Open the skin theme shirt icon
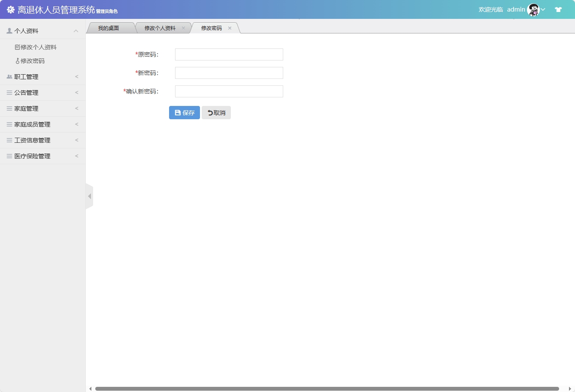Screen dimensions: 575x392 [558, 9]
